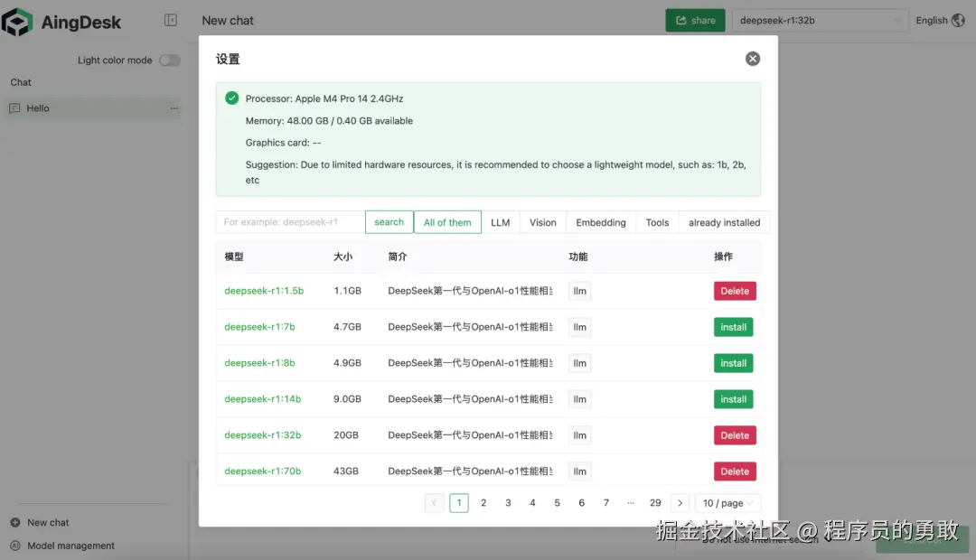Go to next page arrow

coord(680,503)
